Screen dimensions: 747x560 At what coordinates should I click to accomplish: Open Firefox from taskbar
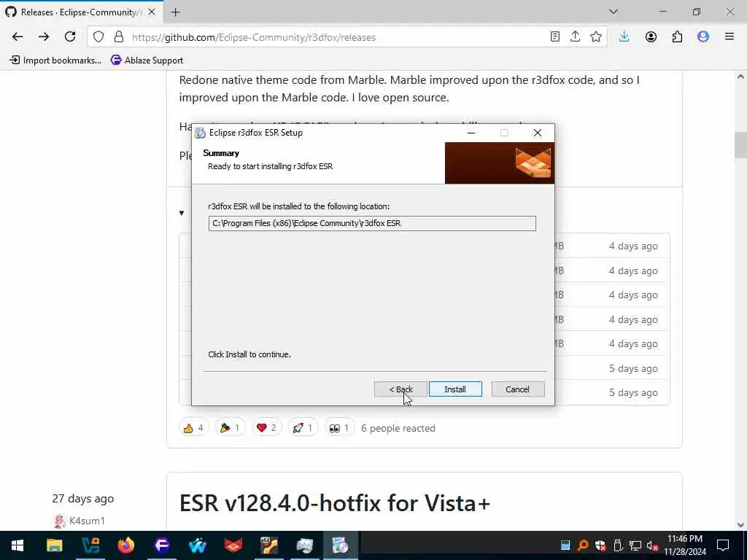click(125, 545)
